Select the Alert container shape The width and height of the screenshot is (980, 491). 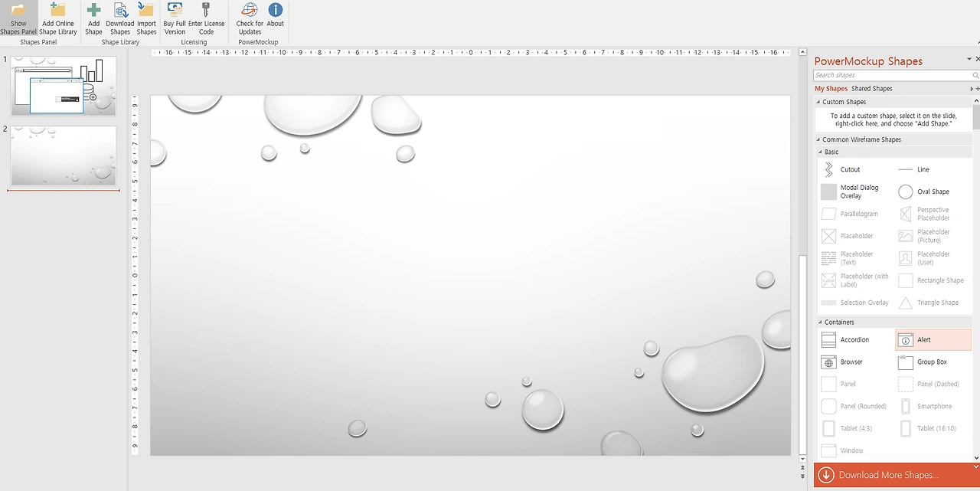(933, 339)
